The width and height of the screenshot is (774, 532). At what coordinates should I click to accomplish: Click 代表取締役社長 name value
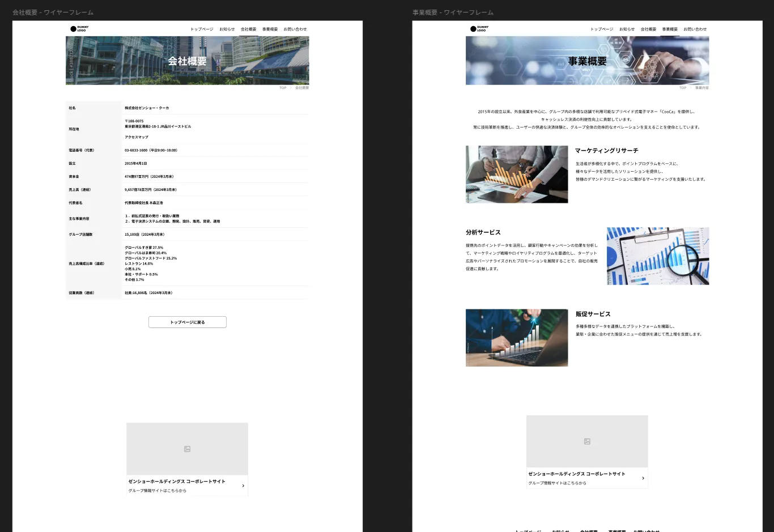144,203
